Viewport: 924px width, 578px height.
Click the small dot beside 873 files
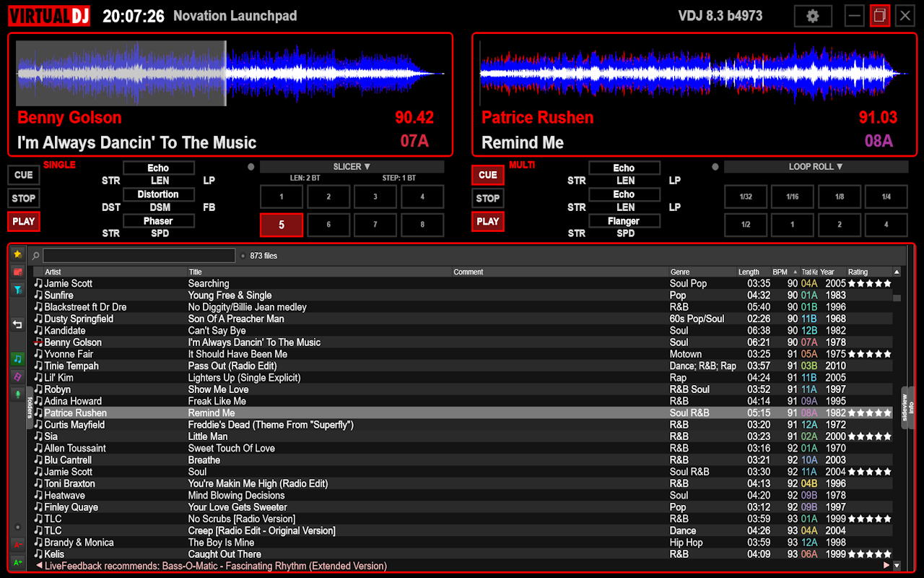(243, 256)
